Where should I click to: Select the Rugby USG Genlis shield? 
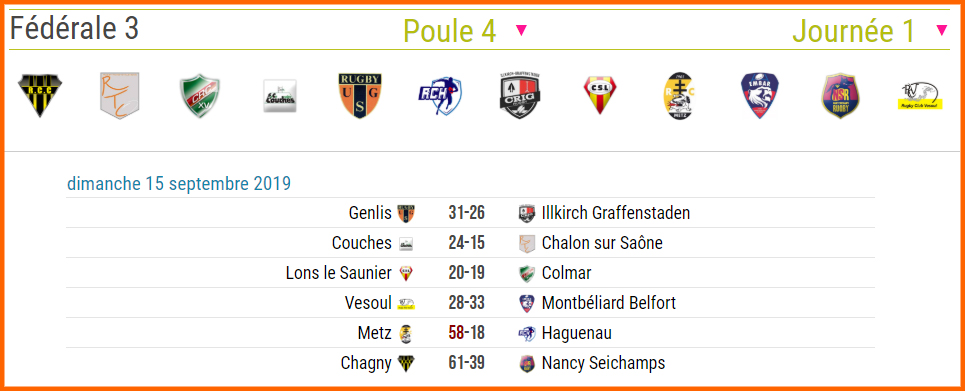[360, 95]
